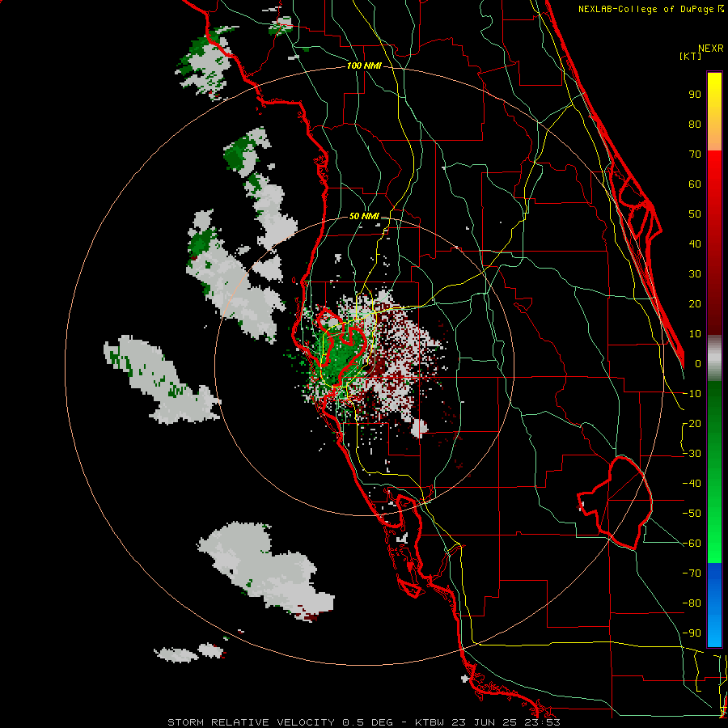Click the "0" value on the velocity scale
The image size is (728, 728).
point(698,364)
